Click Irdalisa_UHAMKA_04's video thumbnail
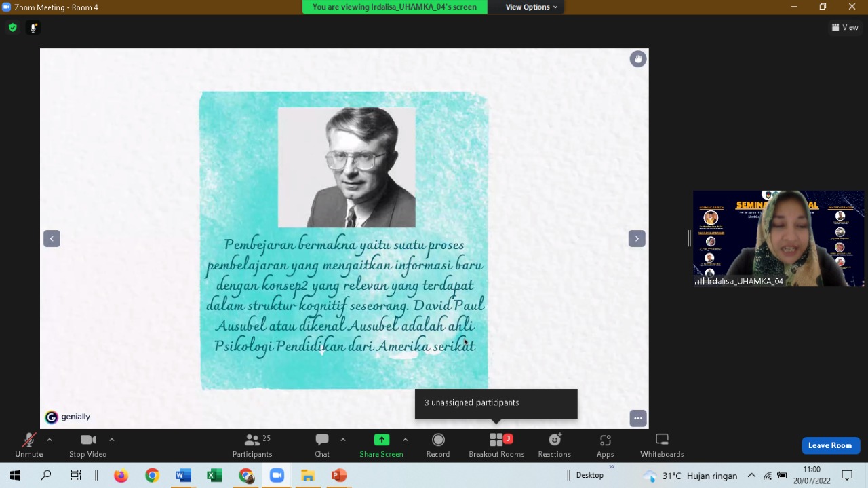This screenshot has height=488, width=868. 778,238
